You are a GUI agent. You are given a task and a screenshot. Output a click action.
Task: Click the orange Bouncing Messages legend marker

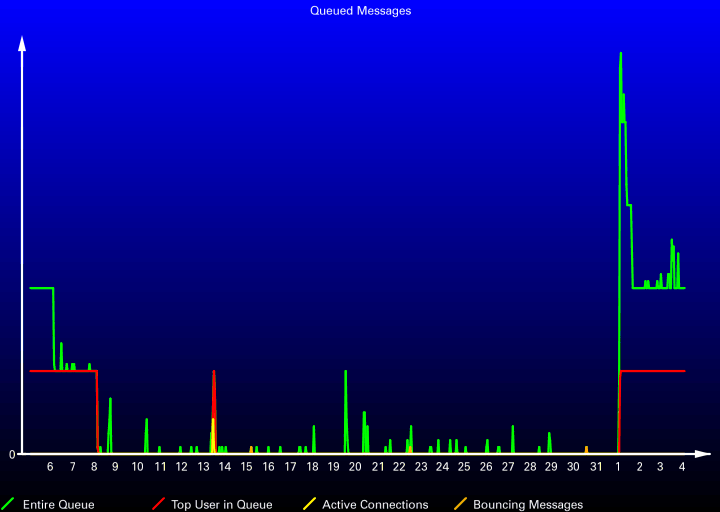460,503
